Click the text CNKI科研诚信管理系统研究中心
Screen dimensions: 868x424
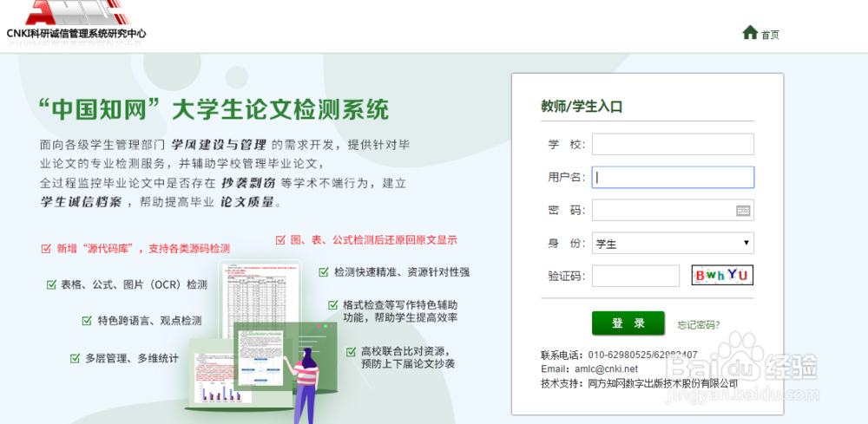pos(76,33)
